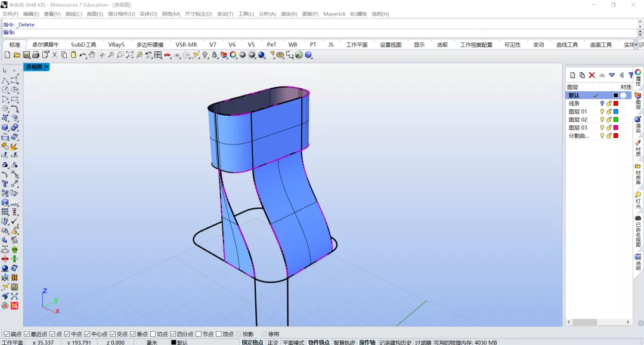
Task: Switch to the VRay5 toolbar tab
Action: click(x=116, y=45)
